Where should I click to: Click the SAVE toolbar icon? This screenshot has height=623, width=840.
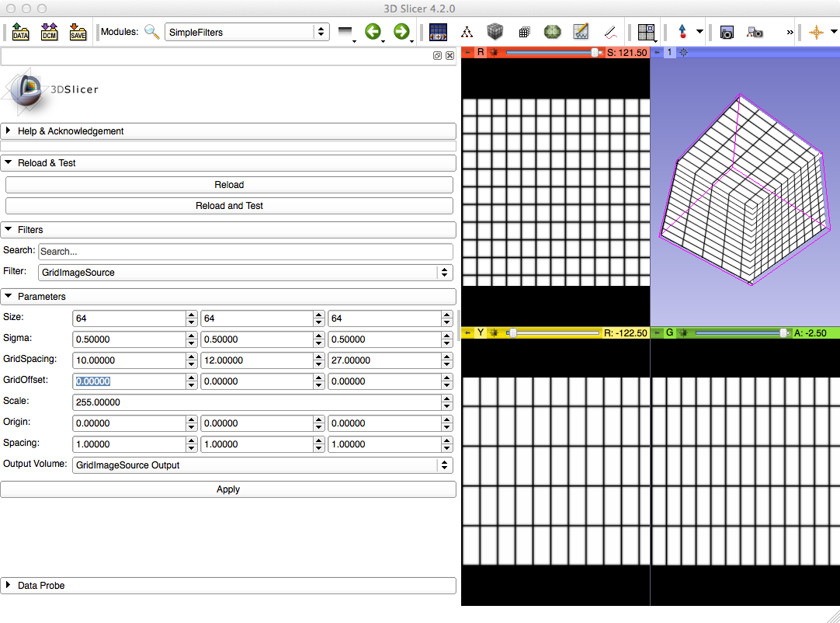[78, 32]
